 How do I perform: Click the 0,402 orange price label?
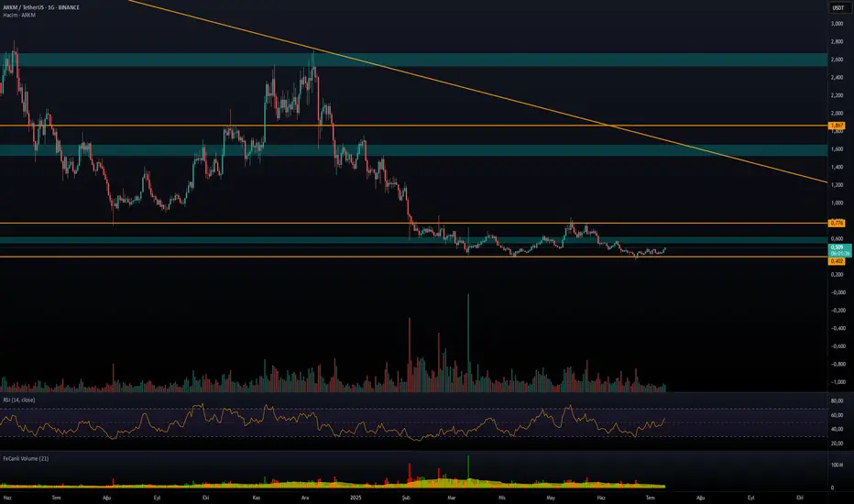click(x=837, y=261)
